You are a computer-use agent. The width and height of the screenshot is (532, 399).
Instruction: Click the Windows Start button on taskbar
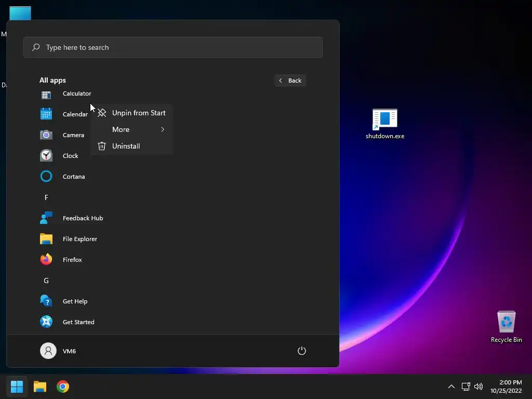17,387
